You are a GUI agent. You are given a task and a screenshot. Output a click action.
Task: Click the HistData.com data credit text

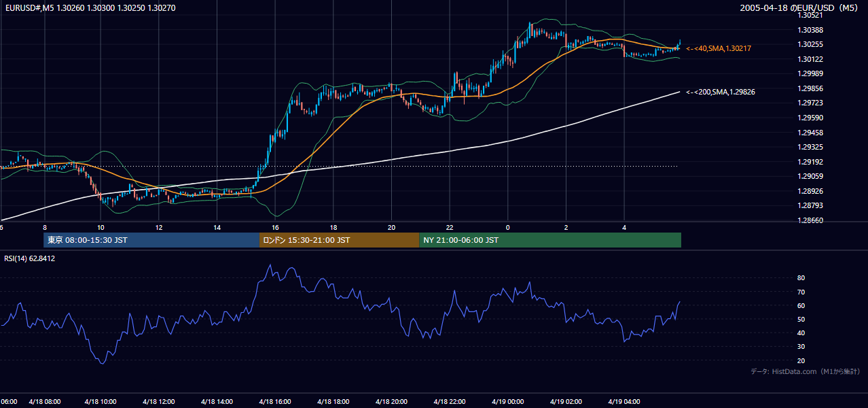click(x=805, y=371)
